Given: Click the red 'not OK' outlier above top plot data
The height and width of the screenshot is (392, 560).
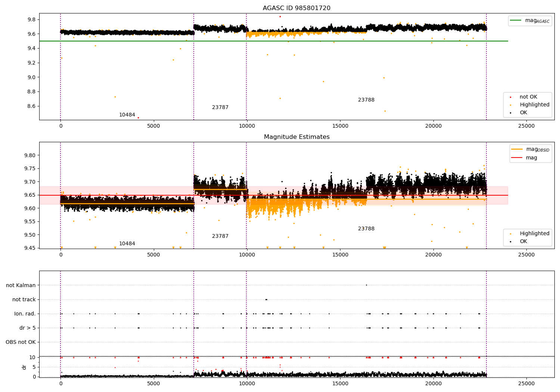Looking at the screenshot, I should tap(280, 16).
